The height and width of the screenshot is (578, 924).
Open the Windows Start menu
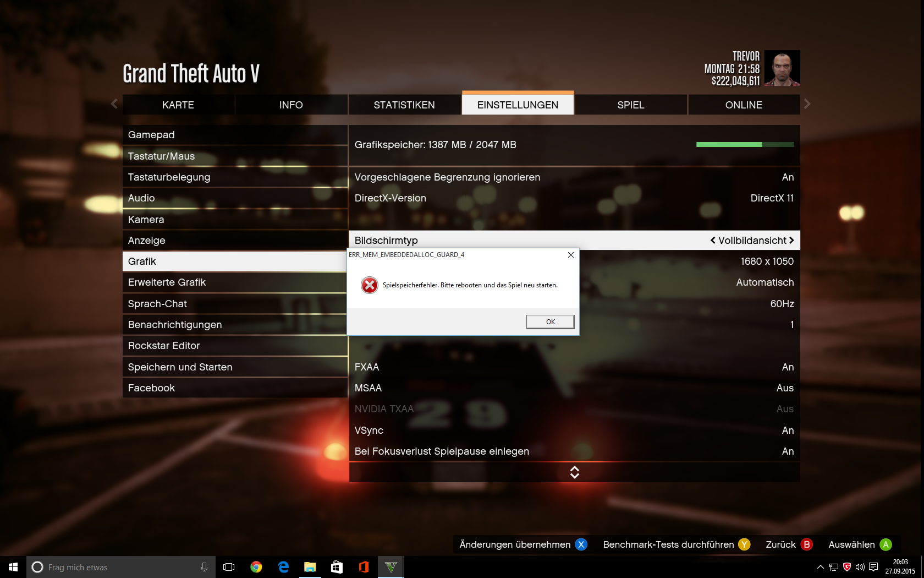[x=13, y=567]
